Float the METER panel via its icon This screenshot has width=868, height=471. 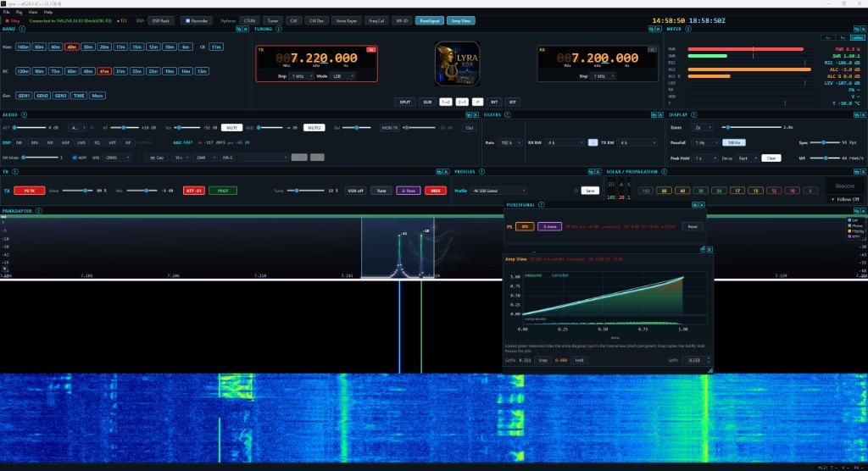tap(856, 29)
